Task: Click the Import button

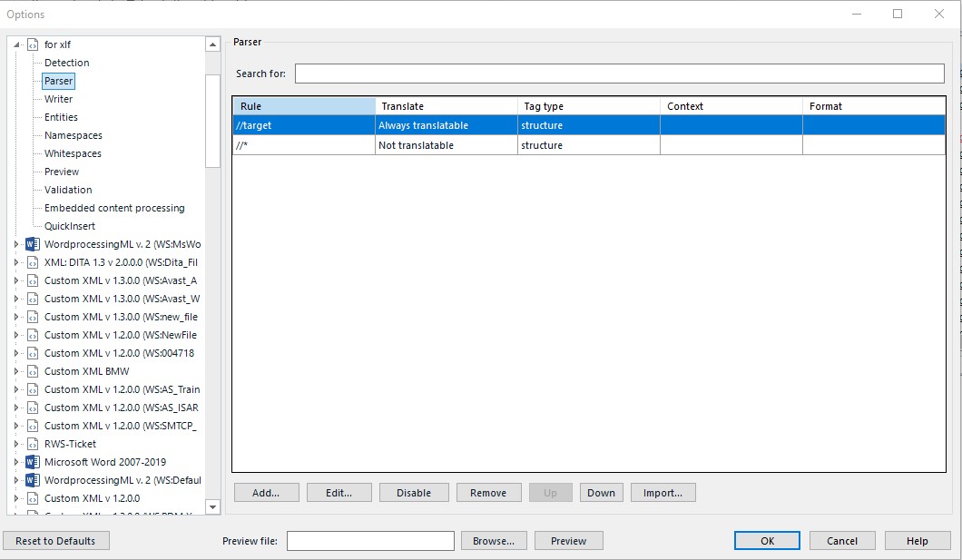Action: (x=663, y=491)
